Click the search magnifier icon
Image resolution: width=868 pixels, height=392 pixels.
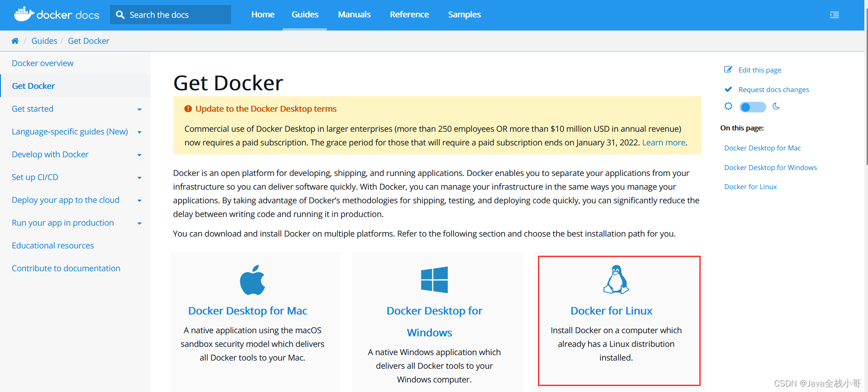(120, 15)
